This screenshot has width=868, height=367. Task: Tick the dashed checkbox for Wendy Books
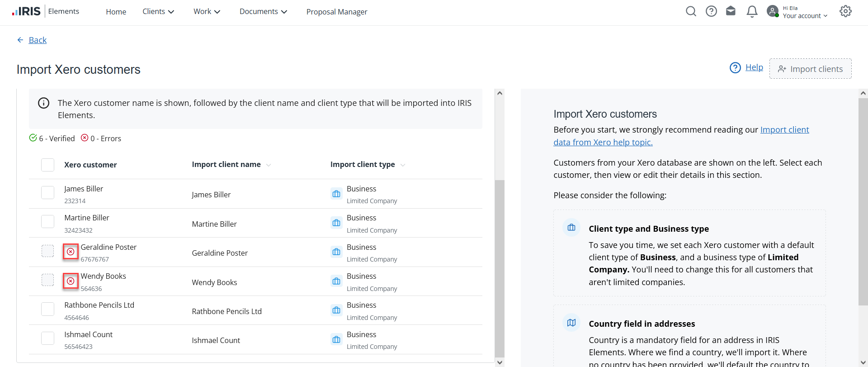pos(47,280)
